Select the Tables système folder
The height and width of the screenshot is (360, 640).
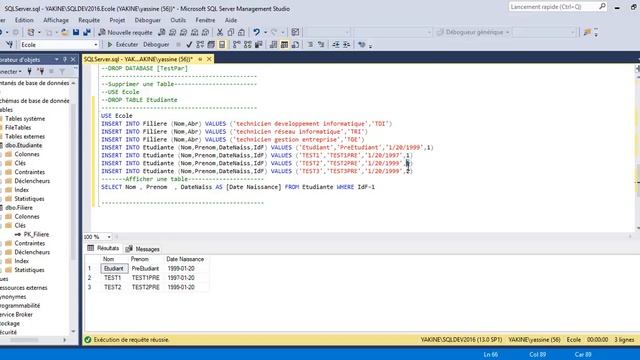pos(25,118)
